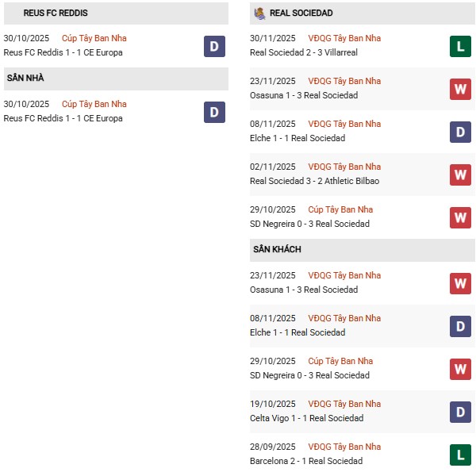Open the VĐQG Tây Ban Nha link dated 30/11/2025
Image resolution: width=476 pixels, height=472 pixels.
(344, 38)
